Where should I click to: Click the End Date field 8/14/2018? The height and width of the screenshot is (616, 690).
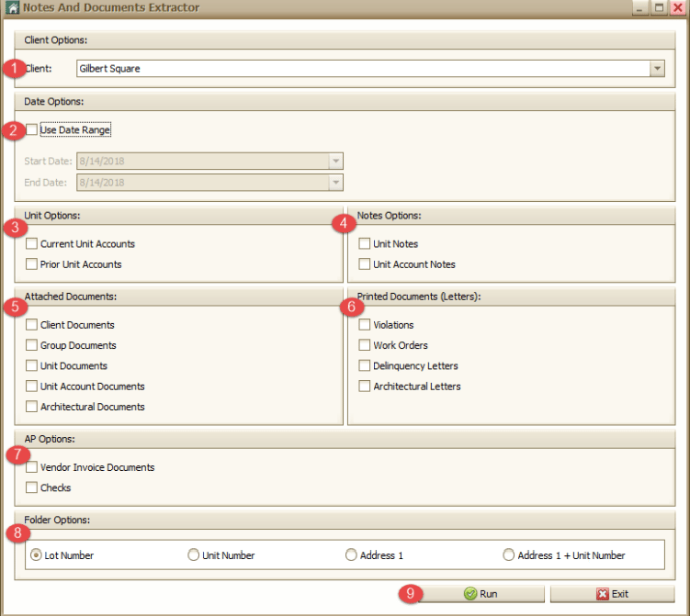(209, 182)
